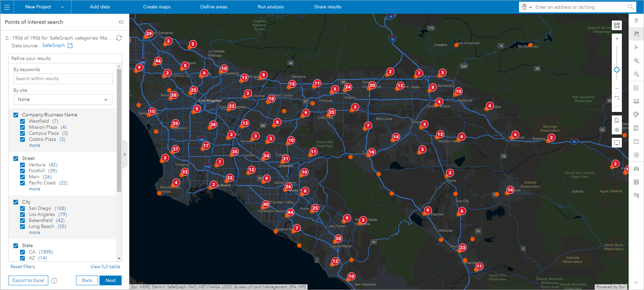Screen dimensions: 644x290
Task: Open the By site None dropdown
Action: pyautogui.click(x=63, y=100)
